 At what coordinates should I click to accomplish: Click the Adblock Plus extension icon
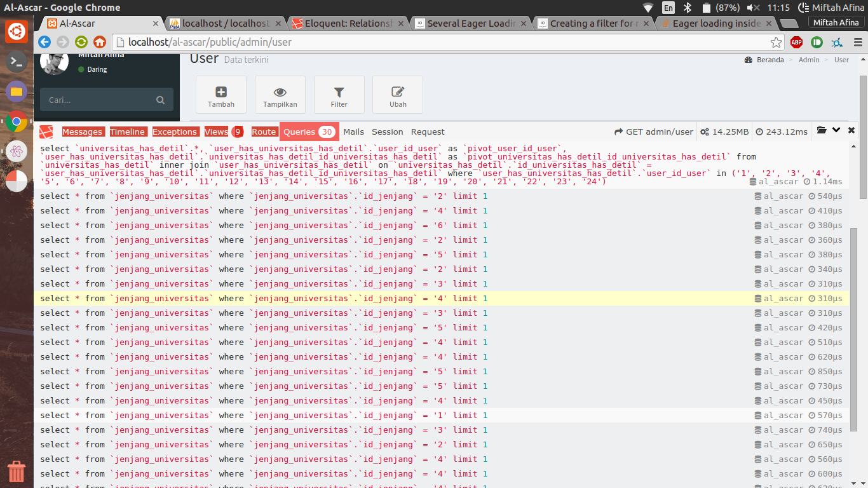click(x=796, y=43)
